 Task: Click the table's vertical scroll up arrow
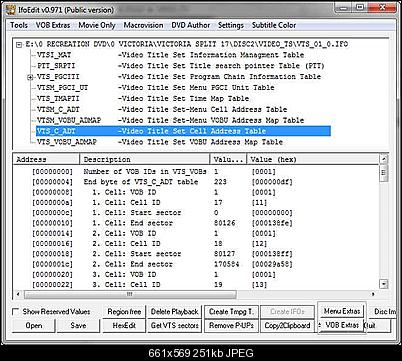coord(384,159)
